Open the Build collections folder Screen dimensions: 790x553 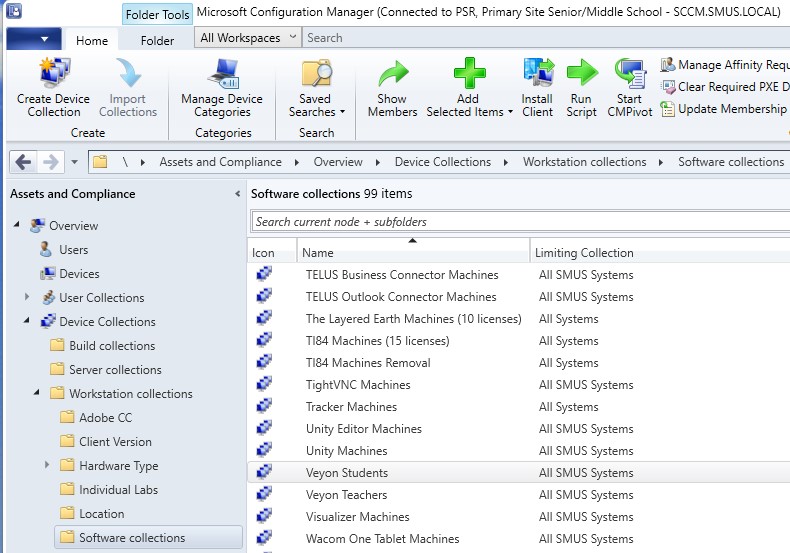pyautogui.click(x=112, y=345)
